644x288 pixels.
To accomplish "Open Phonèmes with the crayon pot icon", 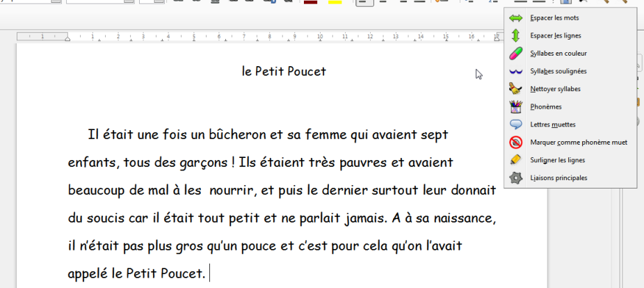I will (516, 106).
